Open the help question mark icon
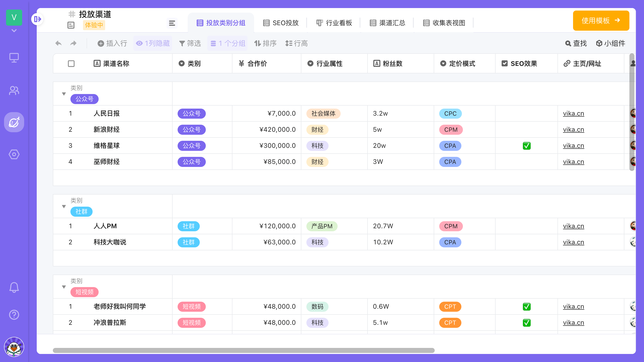Screen dimensions: 644x362 (14, 315)
